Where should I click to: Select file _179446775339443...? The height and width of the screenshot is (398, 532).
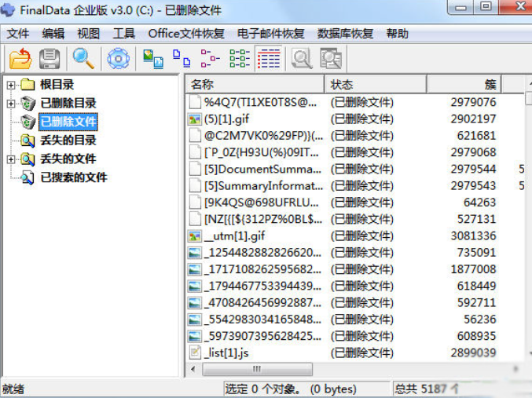263,286
